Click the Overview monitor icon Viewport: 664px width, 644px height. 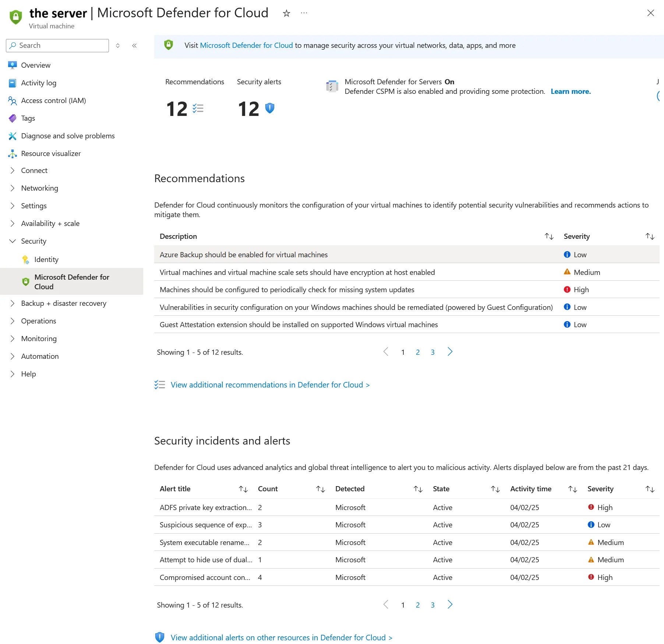click(x=13, y=65)
